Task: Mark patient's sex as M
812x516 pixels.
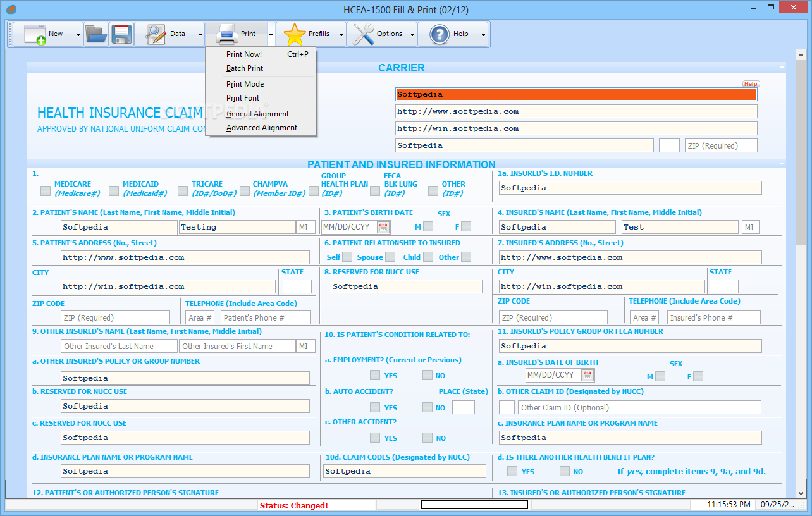Action: [x=428, y=226]
